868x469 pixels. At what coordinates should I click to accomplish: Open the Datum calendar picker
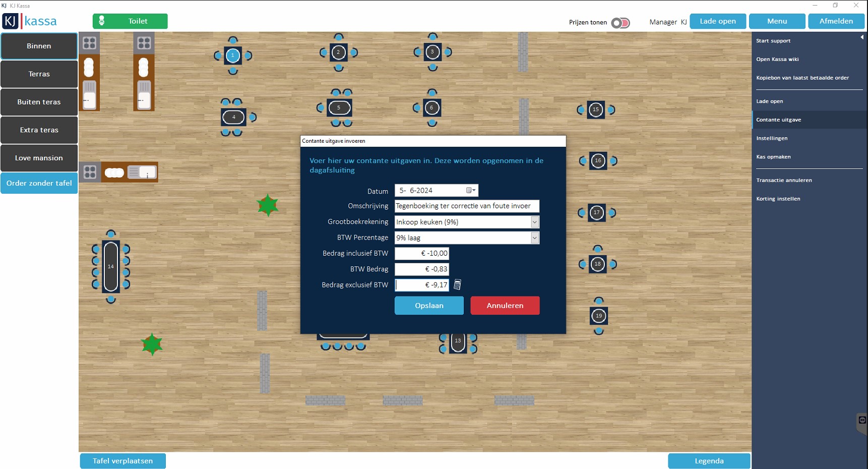[470, 191]
